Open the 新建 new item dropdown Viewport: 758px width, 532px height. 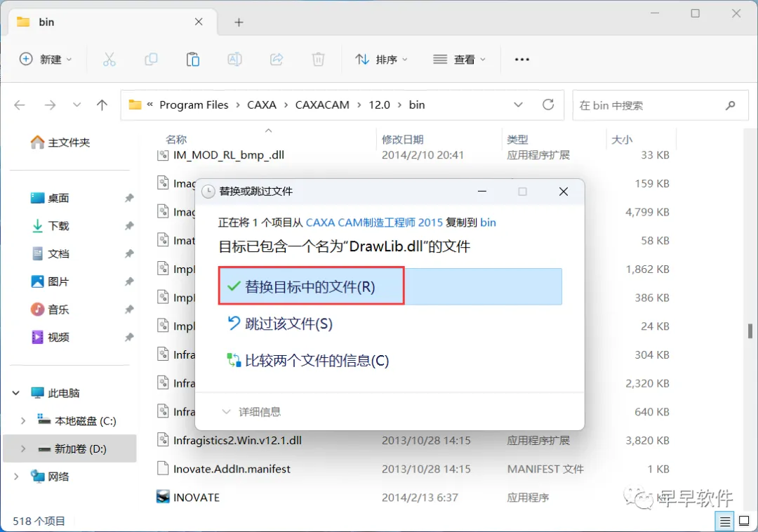click(46, 60)
